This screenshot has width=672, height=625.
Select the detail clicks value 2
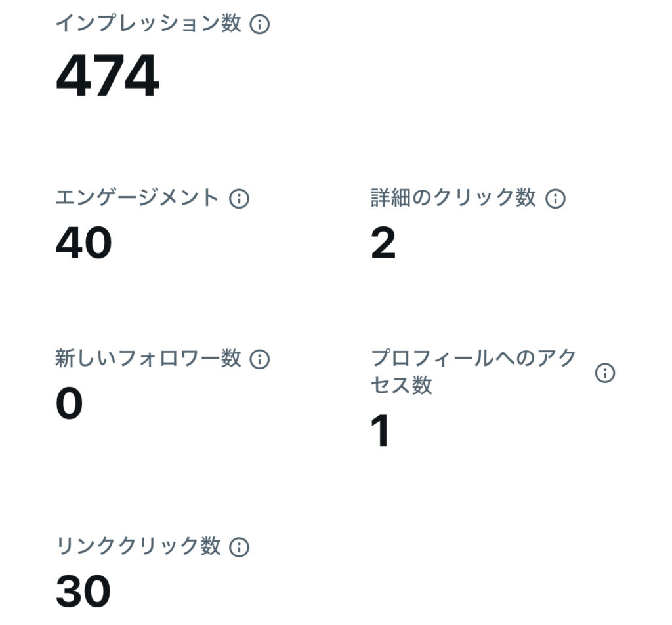click(383, 243)
